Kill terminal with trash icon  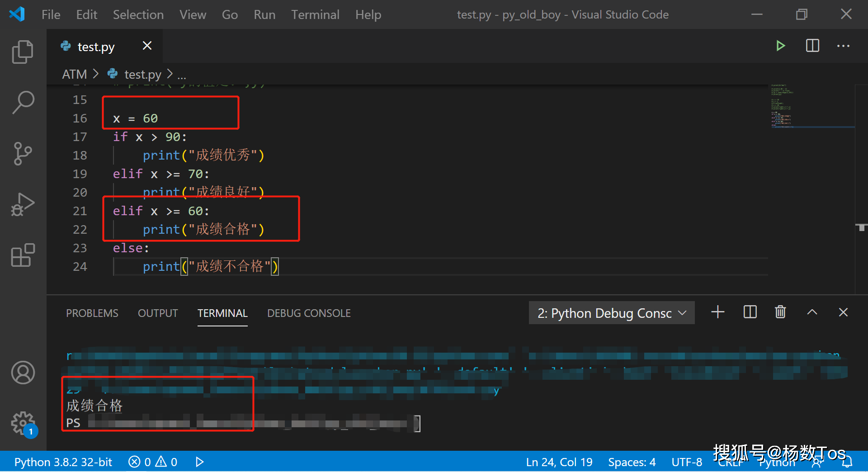click(x=780, y=312)
